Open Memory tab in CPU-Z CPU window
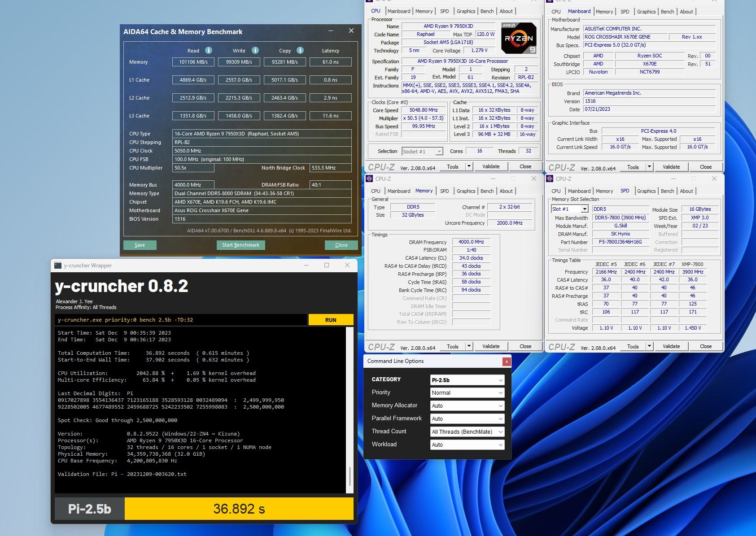The width and height of the screenshot is (756, 536). (x=424, y=11)
